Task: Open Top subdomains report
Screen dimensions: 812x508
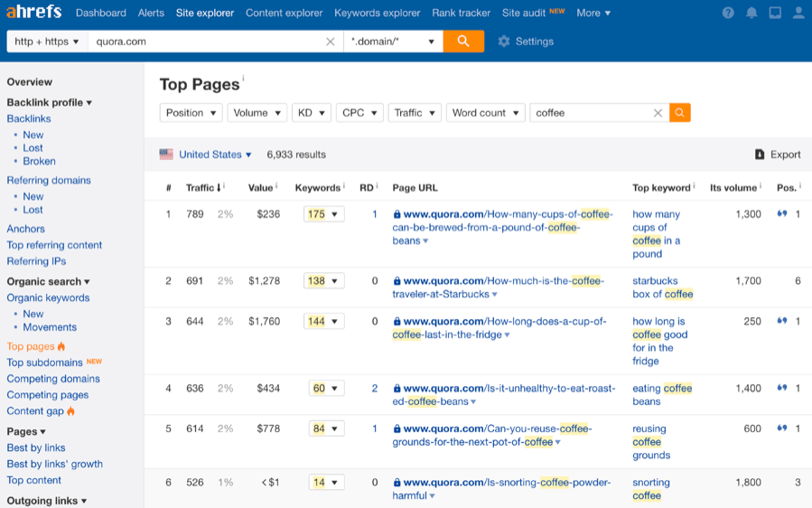Action: (x=44, y=362)
